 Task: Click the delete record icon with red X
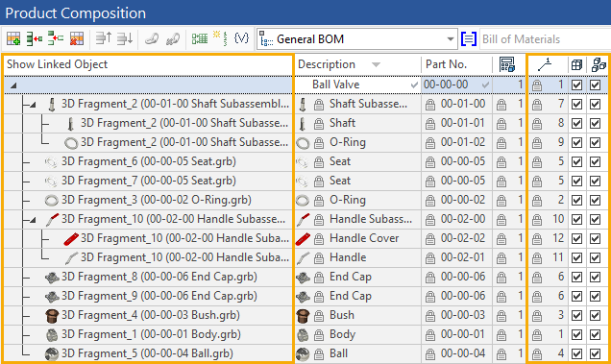[x=77, y=38]
